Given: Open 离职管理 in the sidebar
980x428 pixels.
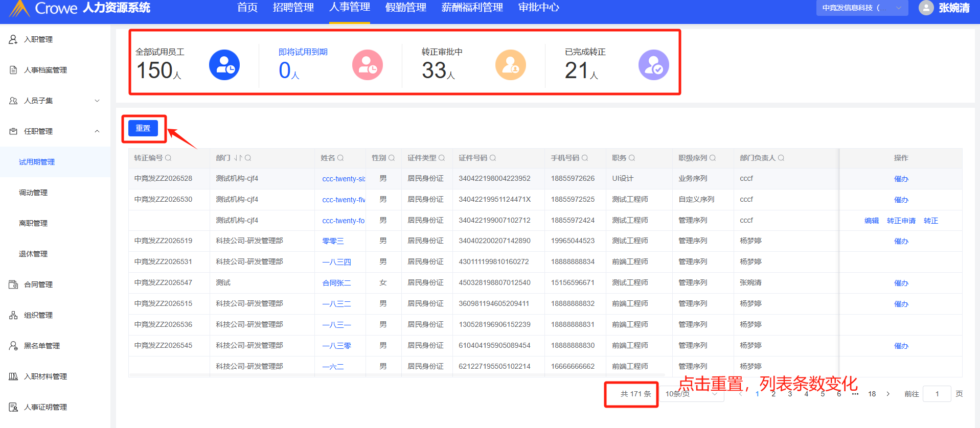Looking at the screenshot, I should coord(33,223).
